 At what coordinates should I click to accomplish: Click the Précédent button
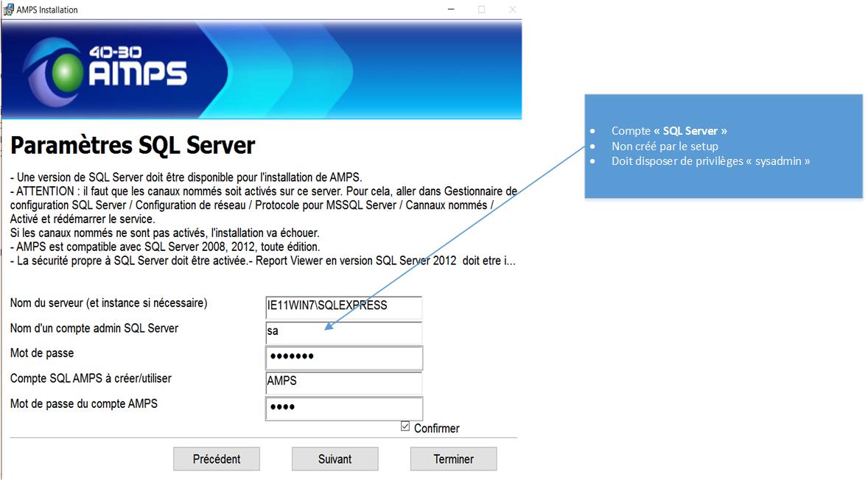(217, 459)
